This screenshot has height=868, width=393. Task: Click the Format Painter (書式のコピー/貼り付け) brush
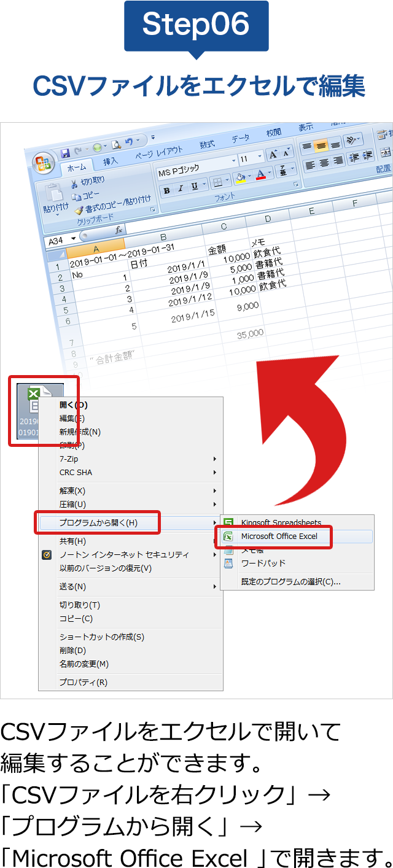tap(79, 210)
